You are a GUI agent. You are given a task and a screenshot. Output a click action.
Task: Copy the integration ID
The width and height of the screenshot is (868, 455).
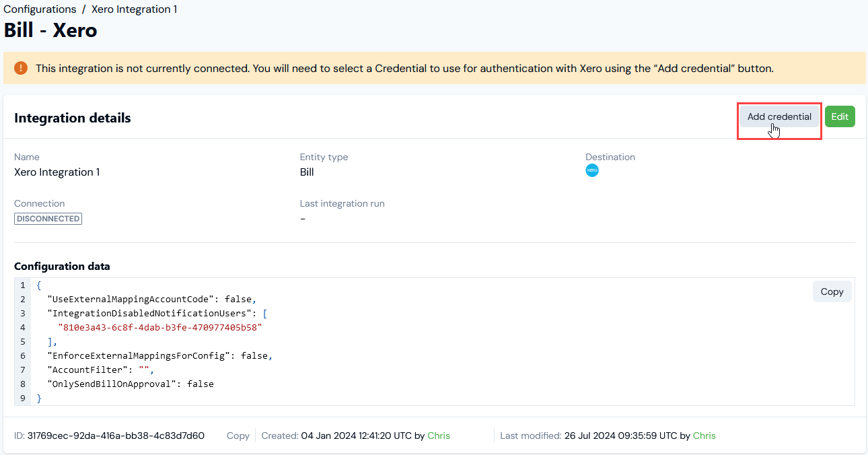coord(238,435)
